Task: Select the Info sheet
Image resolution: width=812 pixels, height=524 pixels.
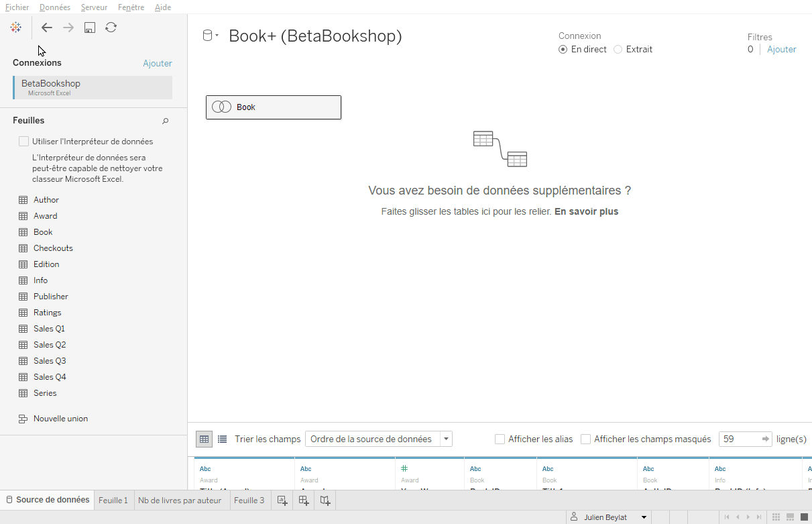Action: [x=41, y=280]
